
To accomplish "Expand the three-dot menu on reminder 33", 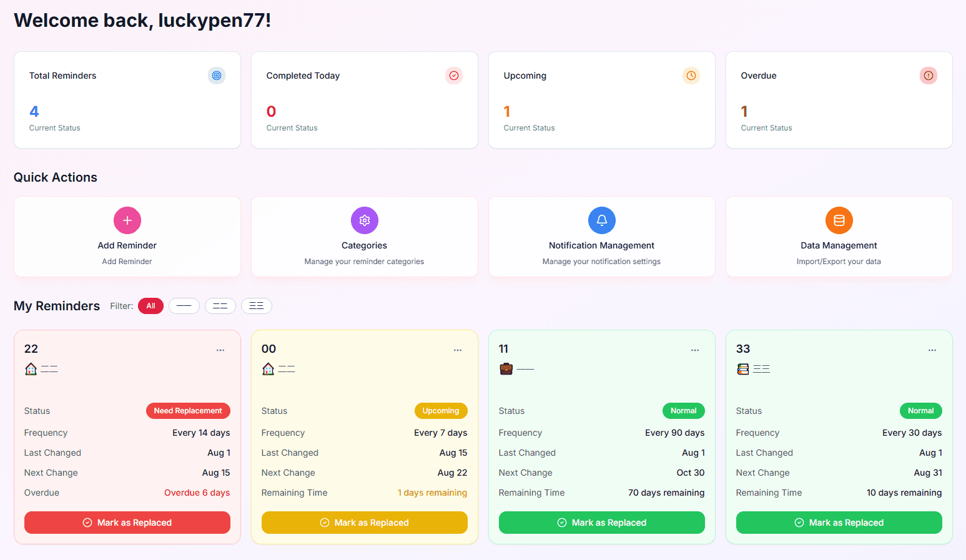I will click(932, 350).
